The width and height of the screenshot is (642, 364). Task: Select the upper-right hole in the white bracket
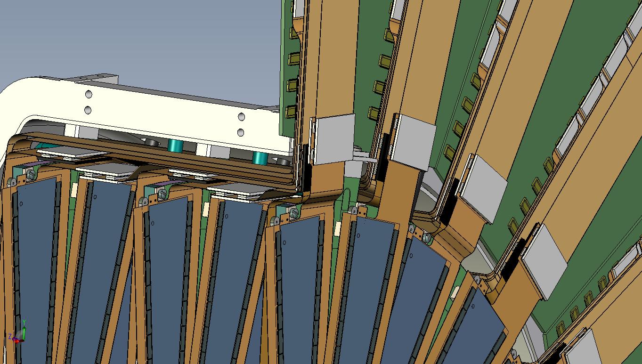pyautogui.click(x=242, y=117)
